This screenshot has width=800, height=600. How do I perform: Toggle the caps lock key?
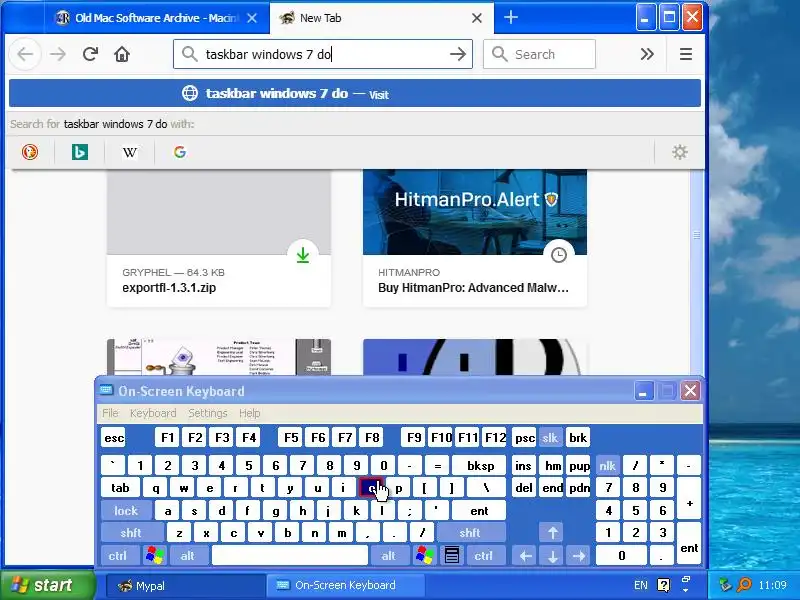click(126, 510)
